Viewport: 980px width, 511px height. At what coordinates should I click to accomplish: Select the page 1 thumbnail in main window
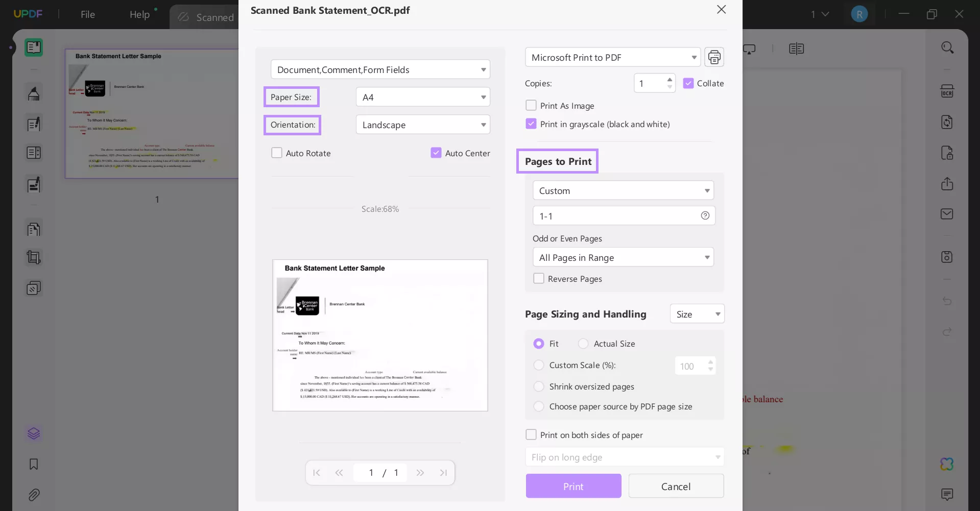coord(152,113)
